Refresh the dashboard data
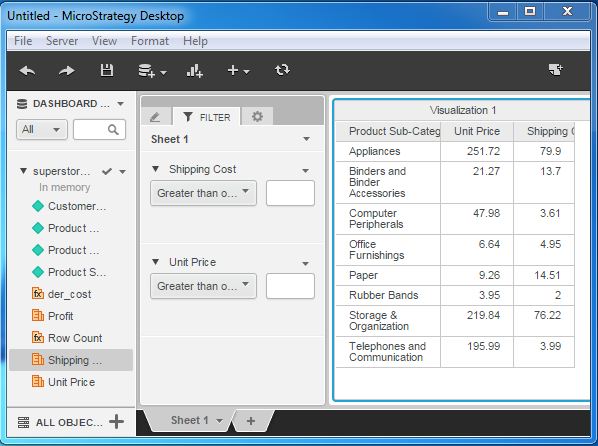Screen dimensions: 598x446 click(282, 70)
